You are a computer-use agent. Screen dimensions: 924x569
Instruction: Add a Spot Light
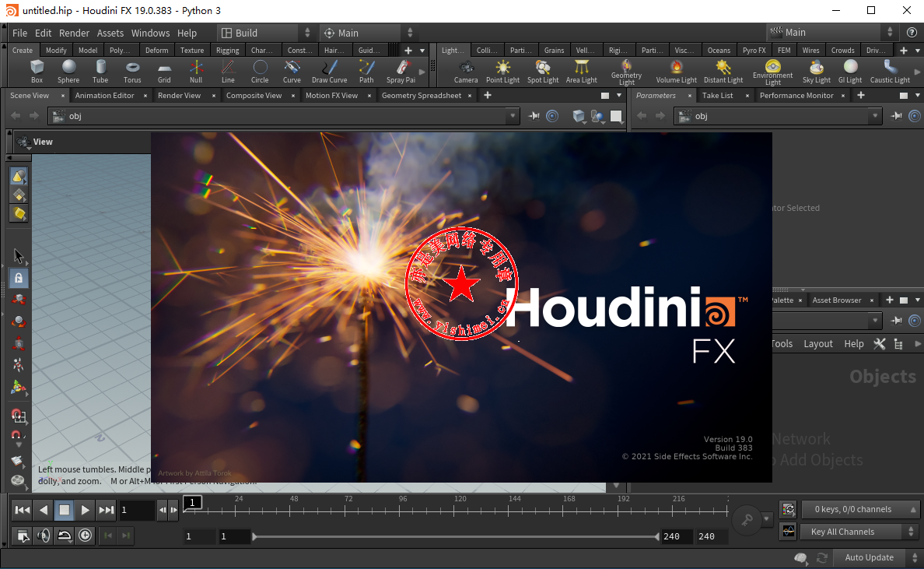tap(543, 72)
